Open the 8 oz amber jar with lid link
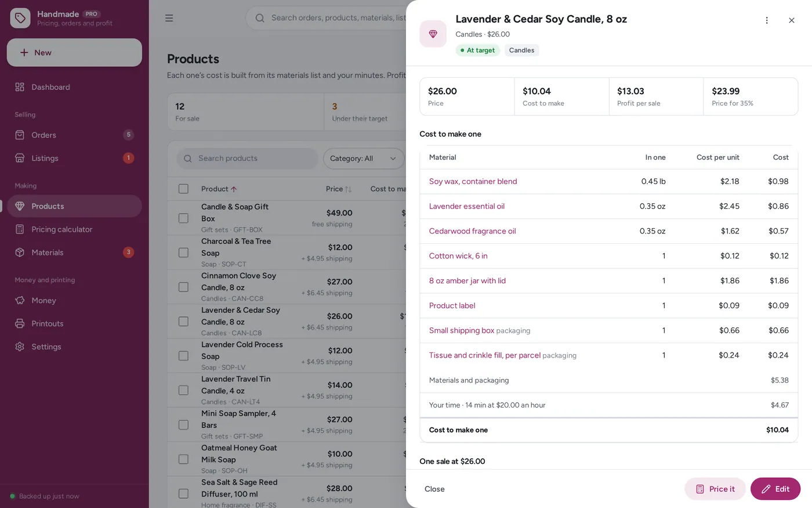 467,280
